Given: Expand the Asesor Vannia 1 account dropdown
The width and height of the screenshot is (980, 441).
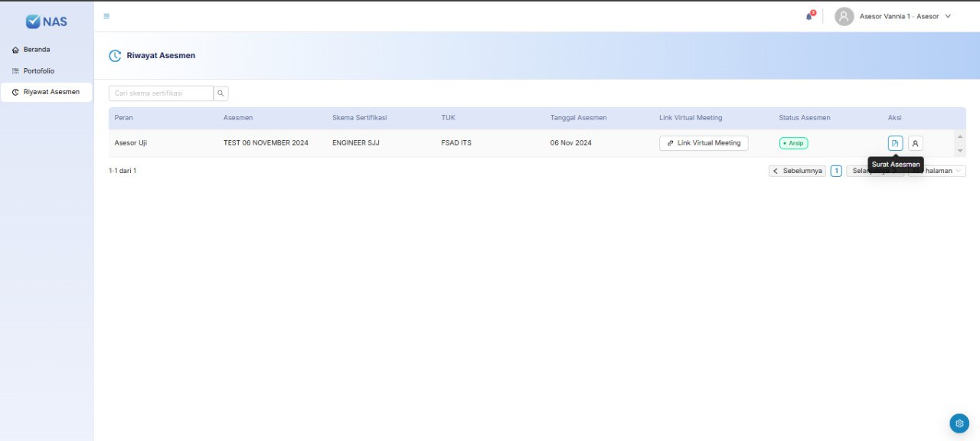Looking at the screenshot, I should pos(948,16).
